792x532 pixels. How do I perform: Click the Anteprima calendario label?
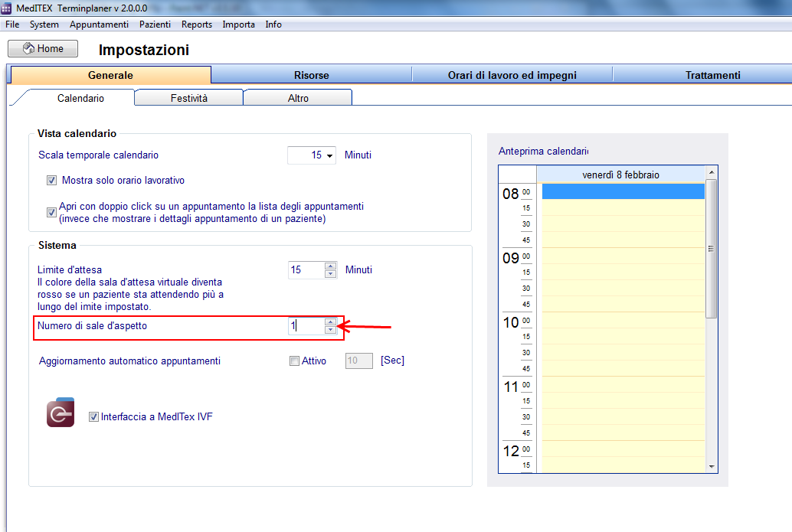[544, 151]
